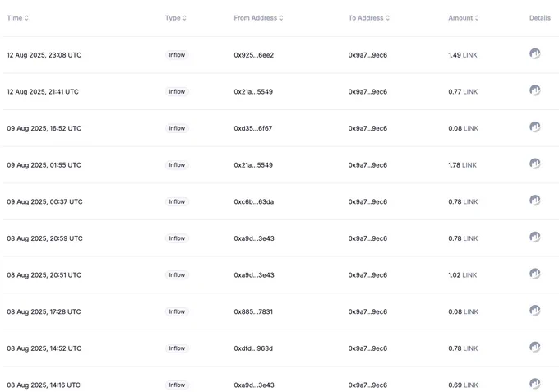View details icon for 09 Aug 00:37 row
This screenshot has height=392, width=559.
(x=535, y=201)
